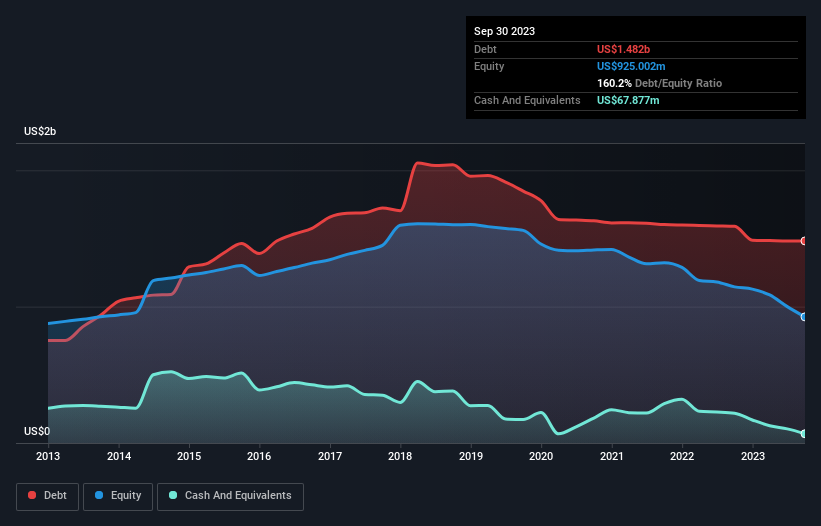Click the red Debt endpoint marker on chart
821x526 pixels.
pos(804,241)
